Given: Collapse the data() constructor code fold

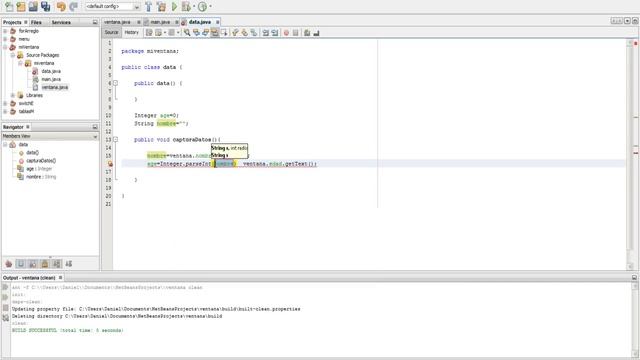Looking at the screenshot, I should [x=116, y=83].
